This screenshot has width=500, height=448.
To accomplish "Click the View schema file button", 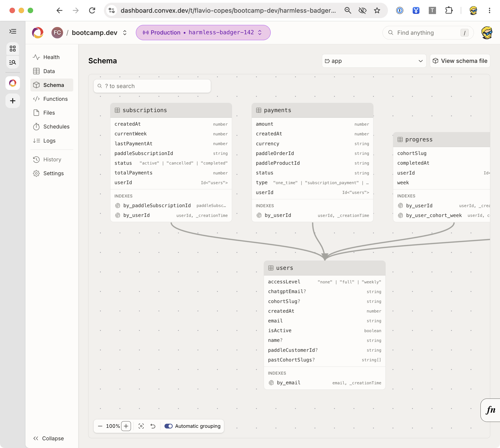I will coord(460,61).
